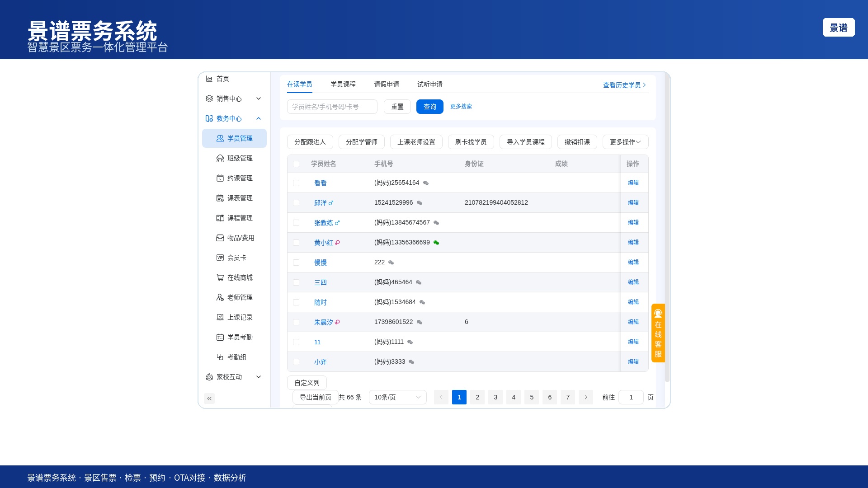Click the 课表管理 schedule icon
The image size is (868, 488).
[220, 198]
